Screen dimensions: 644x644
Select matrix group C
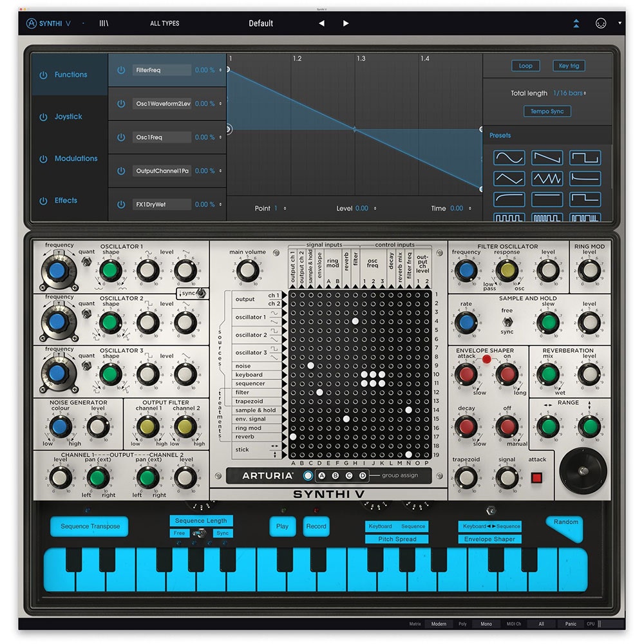348,476
